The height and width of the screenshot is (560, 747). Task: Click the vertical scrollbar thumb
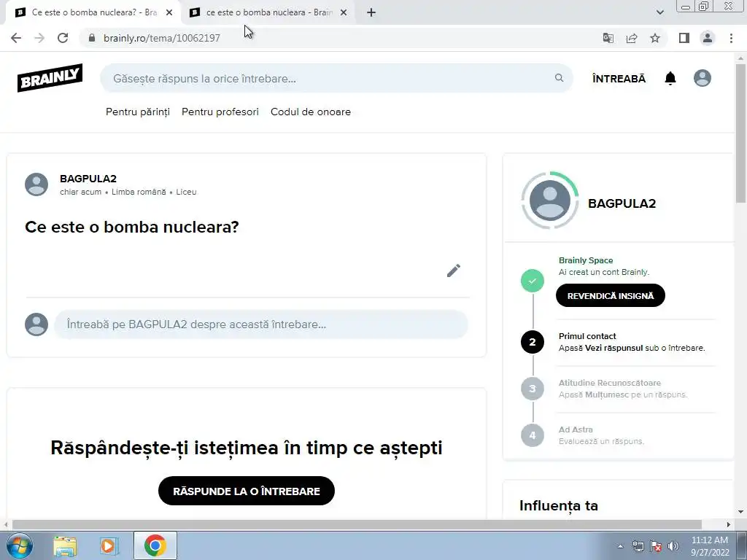point(741,133)
